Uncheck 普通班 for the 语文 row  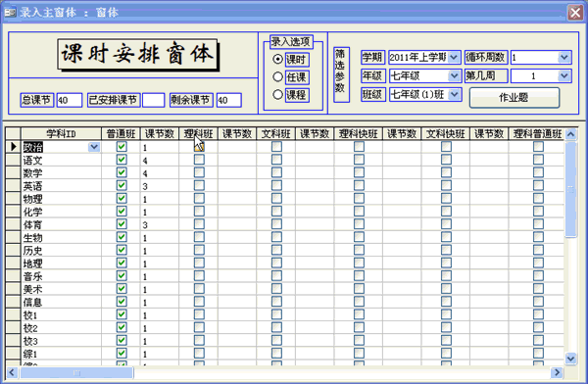pos(122,160)
